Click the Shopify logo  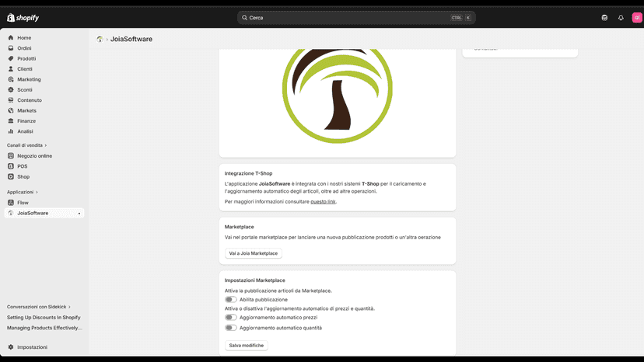[x=23, y=18]
